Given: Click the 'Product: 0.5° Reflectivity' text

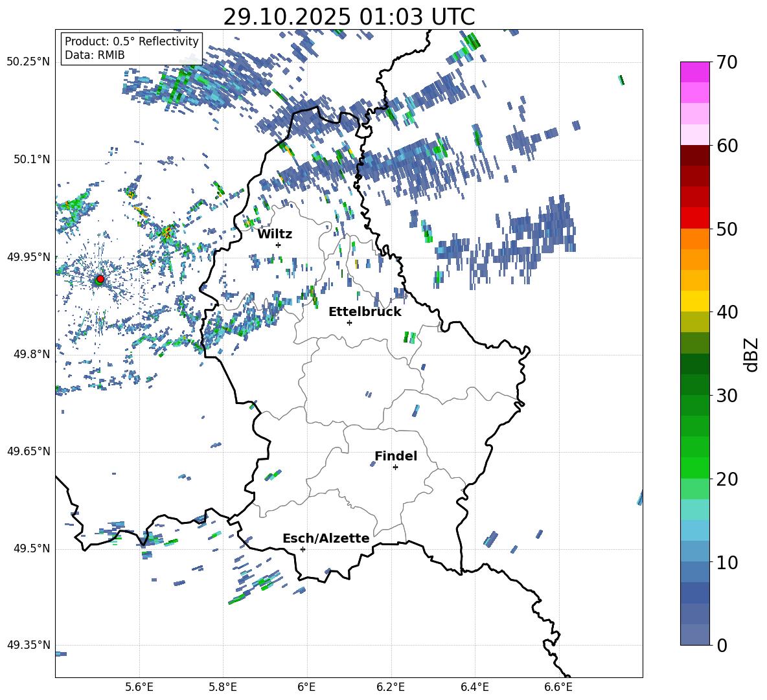Looking at the screenshot, I should click(x=132, y=41).
